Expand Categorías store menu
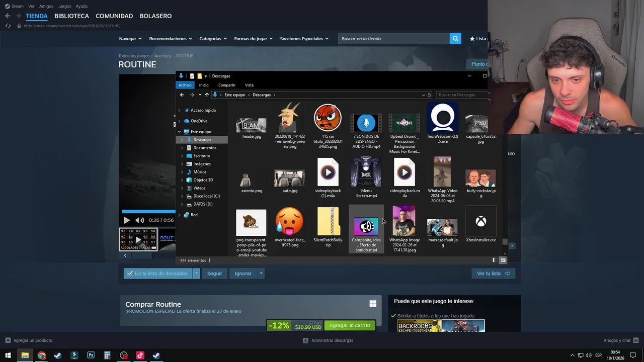The image size is (644, 362). tap(213, 39)
